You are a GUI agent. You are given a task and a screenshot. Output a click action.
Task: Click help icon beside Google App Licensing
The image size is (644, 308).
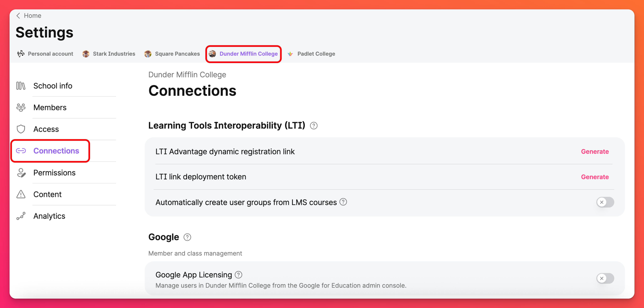click(x=239, y=275)
